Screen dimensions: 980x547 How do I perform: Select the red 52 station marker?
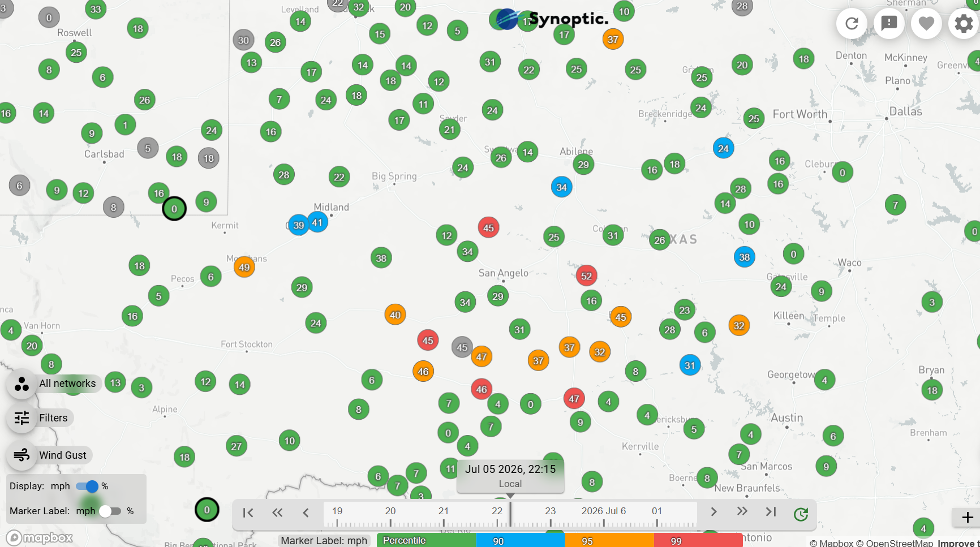tap(586, 276)
